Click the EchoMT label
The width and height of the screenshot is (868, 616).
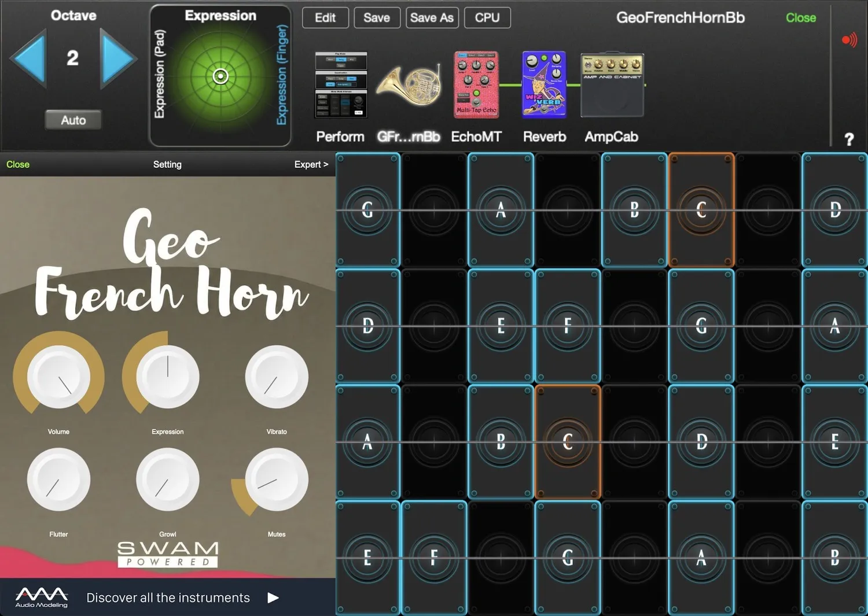[x=476, y=137]
